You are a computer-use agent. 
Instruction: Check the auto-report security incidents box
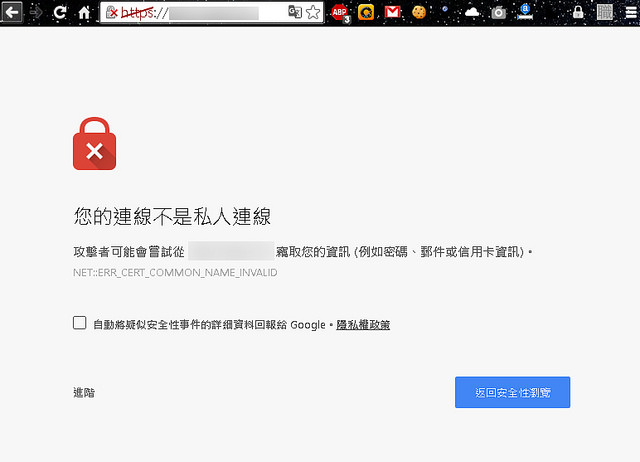(80, 323)
